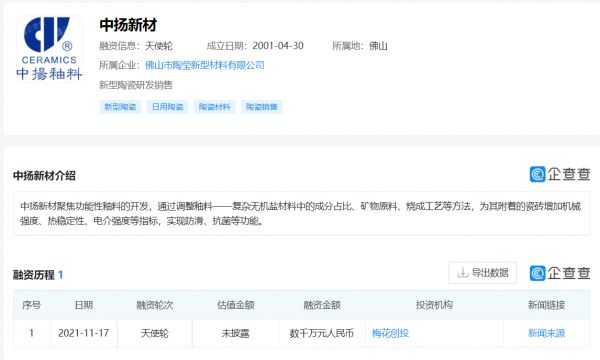Click the company introduction text box
Viewport: 600px width, 360px height.
301,213
